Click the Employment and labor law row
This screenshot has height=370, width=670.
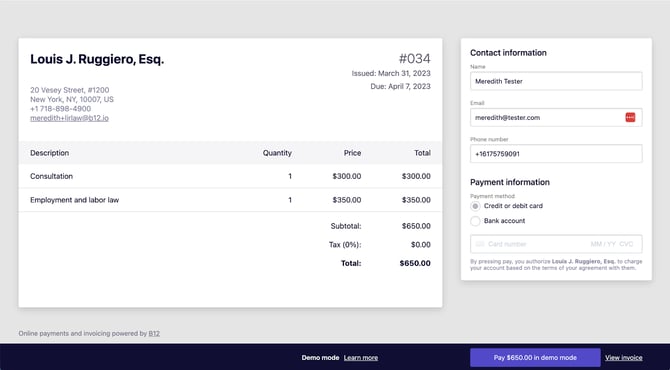coord(230,200)
